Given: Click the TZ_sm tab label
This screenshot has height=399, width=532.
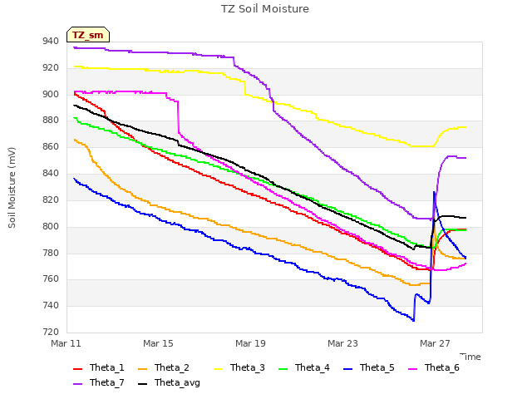Looking at the screenshot, I should tap(88, 35).
